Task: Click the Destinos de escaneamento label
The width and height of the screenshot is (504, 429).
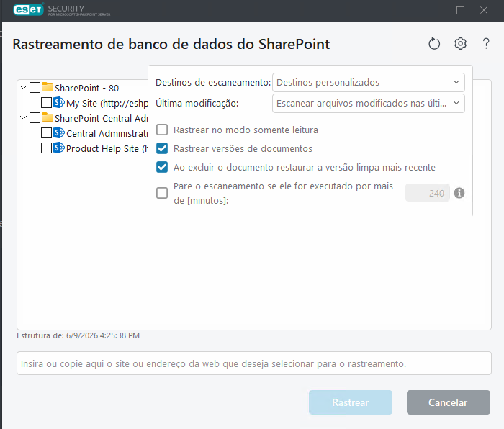Action: [x=213, y=83]
